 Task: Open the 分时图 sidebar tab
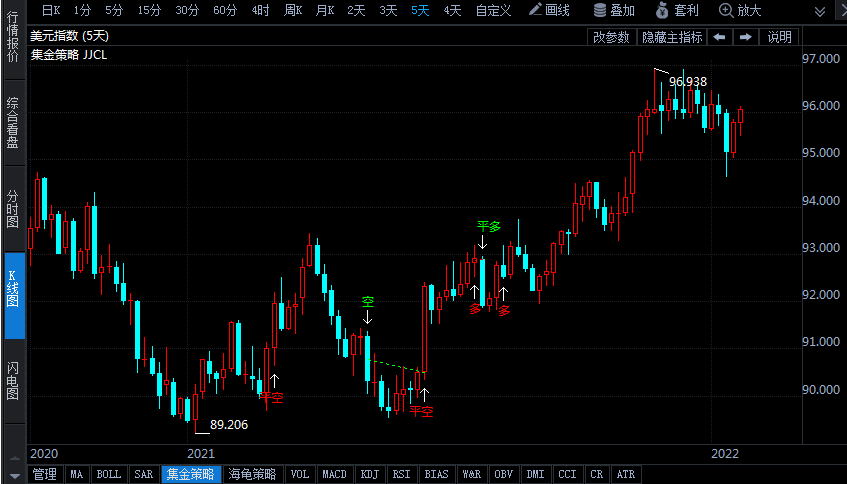click(12, 209)
